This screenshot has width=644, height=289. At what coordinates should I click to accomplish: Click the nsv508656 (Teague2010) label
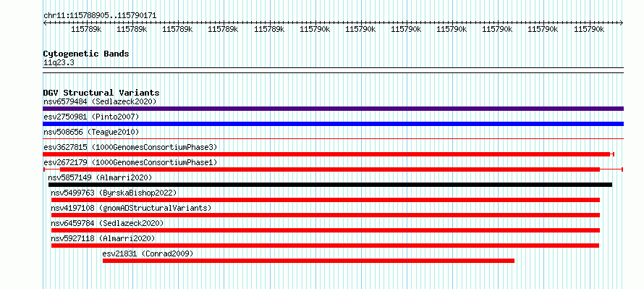coord(91,132)
